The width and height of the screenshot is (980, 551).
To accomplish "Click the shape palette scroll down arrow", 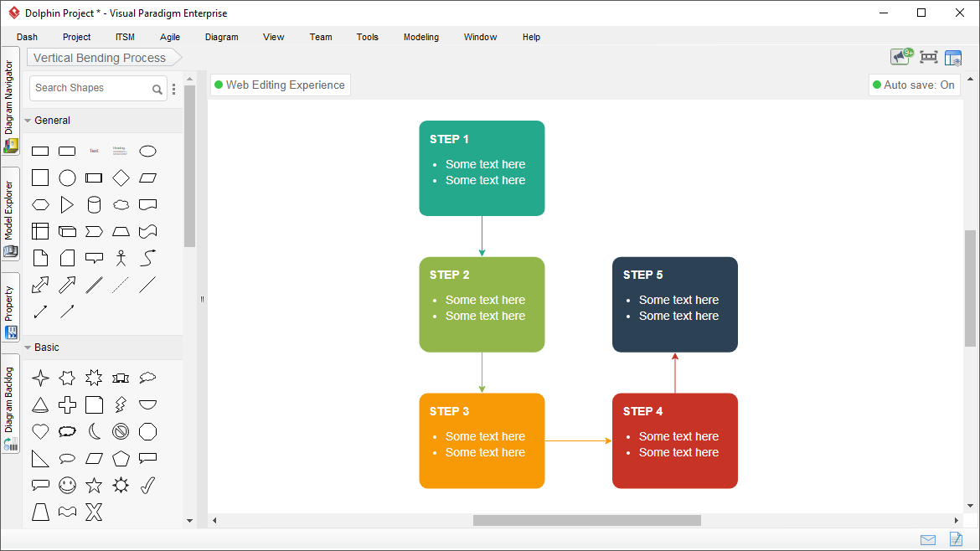I will (x=189, y=520).
